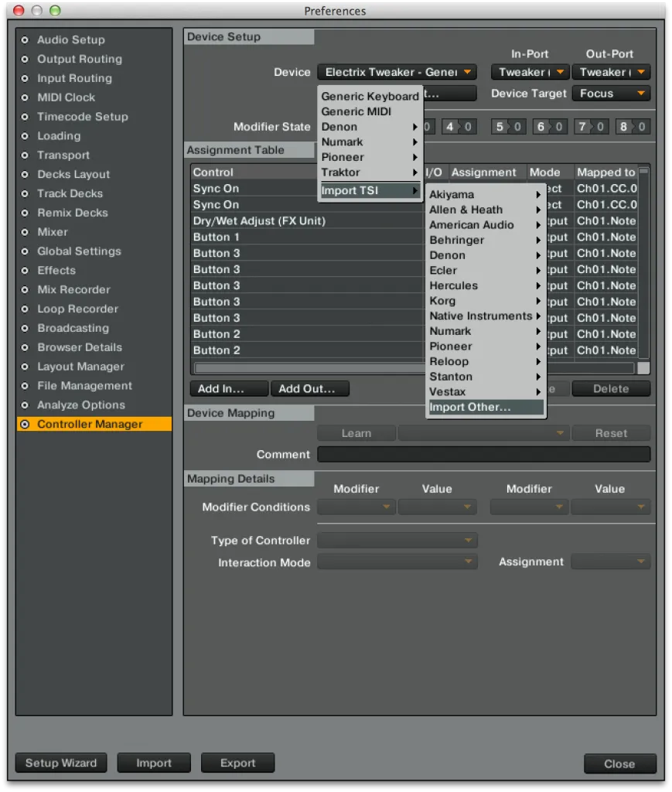
Task: Click the Export button
Action: [x=237, y=763]
